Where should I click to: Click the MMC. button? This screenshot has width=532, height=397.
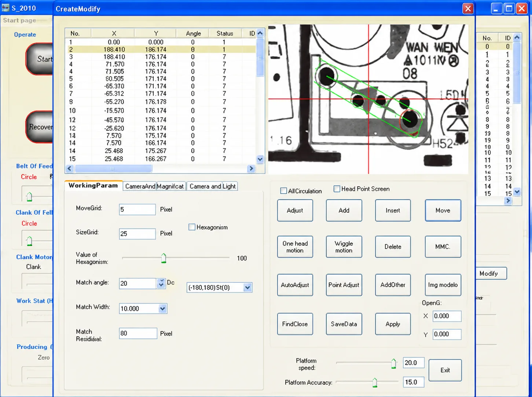click(443, 247)
